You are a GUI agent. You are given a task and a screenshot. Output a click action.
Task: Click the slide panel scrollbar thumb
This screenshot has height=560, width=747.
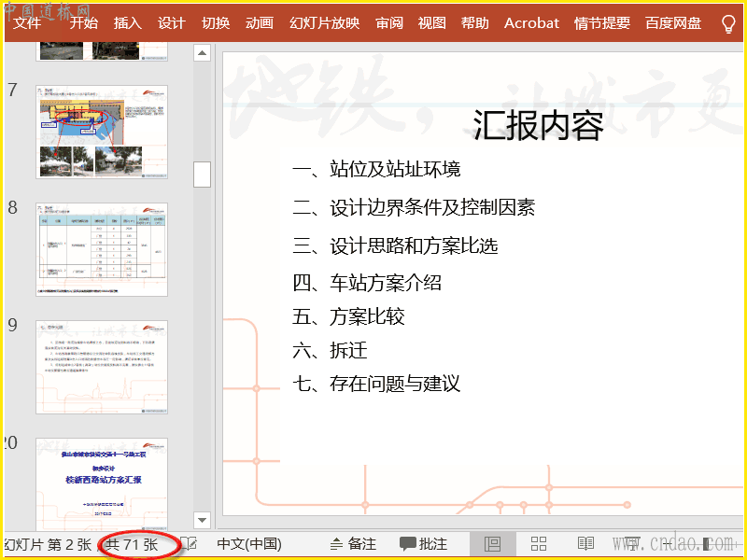coord(202,175)
